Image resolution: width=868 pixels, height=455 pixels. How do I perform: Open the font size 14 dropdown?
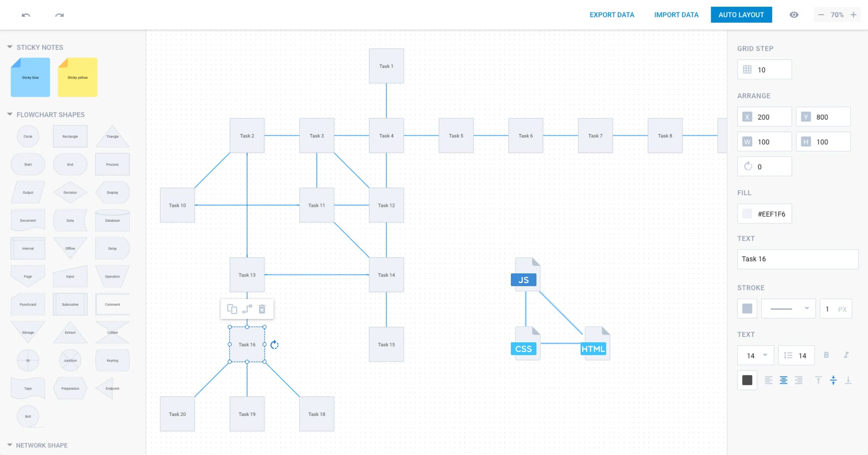point(756,355)
